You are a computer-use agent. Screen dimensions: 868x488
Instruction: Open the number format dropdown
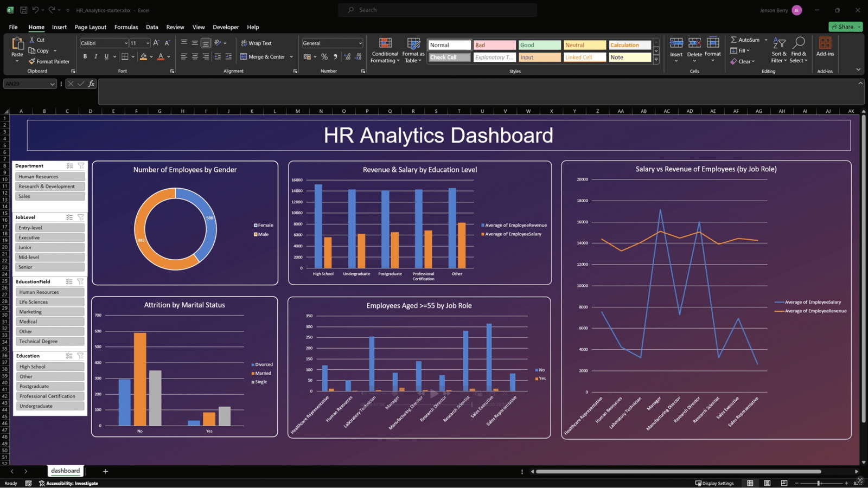point(360,43)
